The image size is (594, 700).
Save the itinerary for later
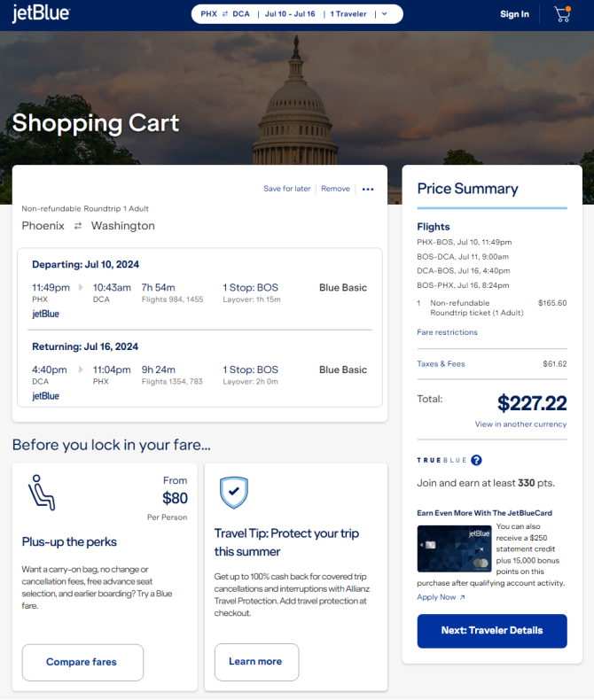286,189
